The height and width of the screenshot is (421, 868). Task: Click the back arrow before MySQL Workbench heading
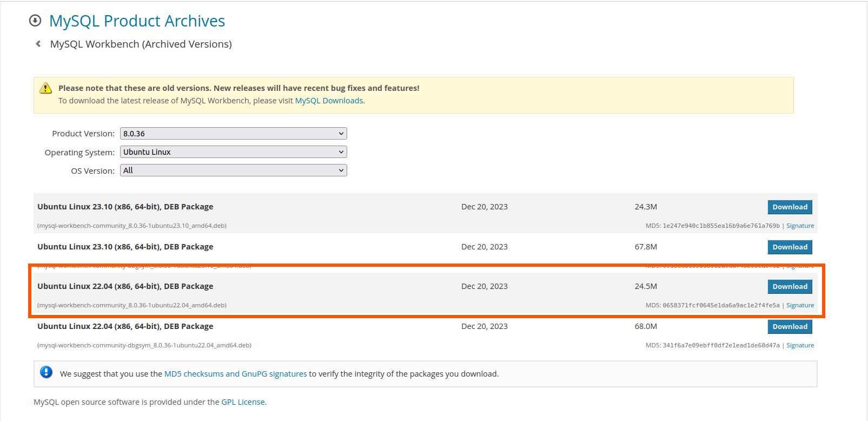[38, 44]
